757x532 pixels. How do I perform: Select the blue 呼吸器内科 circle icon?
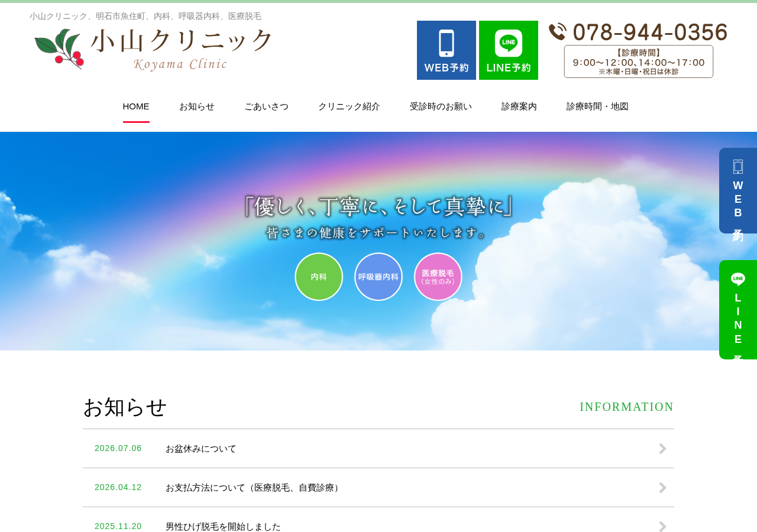point(378,277)
